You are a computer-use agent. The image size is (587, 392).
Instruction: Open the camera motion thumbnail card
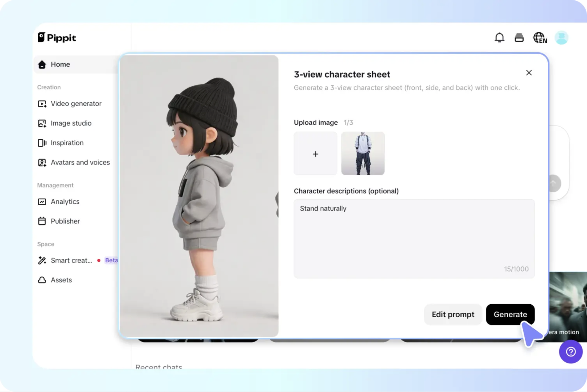pyautogui.click(x=568, y=307)
